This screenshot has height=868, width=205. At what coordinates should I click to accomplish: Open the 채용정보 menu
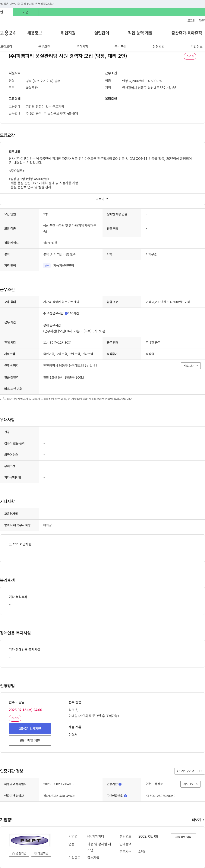[34, 33]
